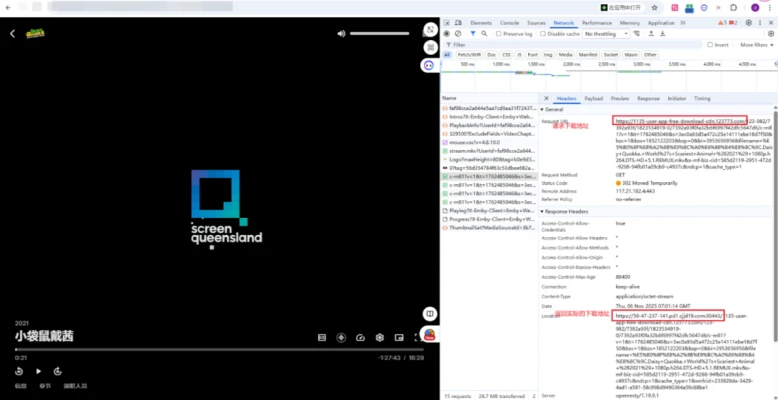Rewind using the skip-back icon
Viewport: 779px width, 401px height.
[x=19, y=371]
